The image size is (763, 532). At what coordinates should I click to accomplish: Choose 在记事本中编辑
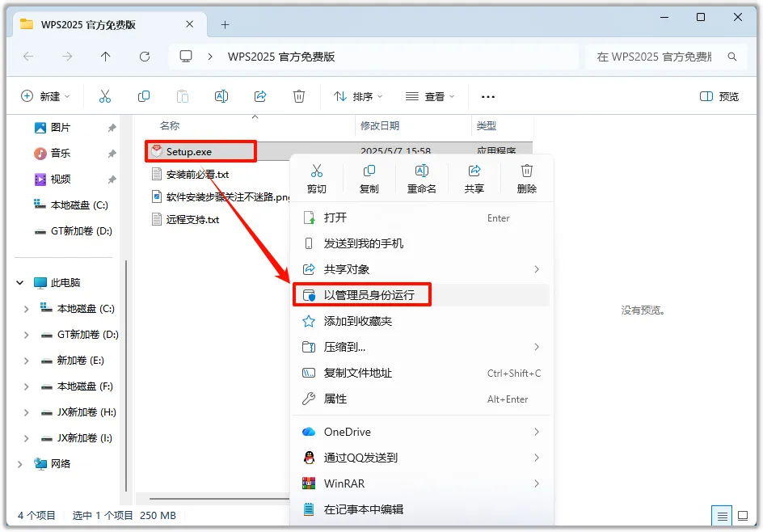421,509
